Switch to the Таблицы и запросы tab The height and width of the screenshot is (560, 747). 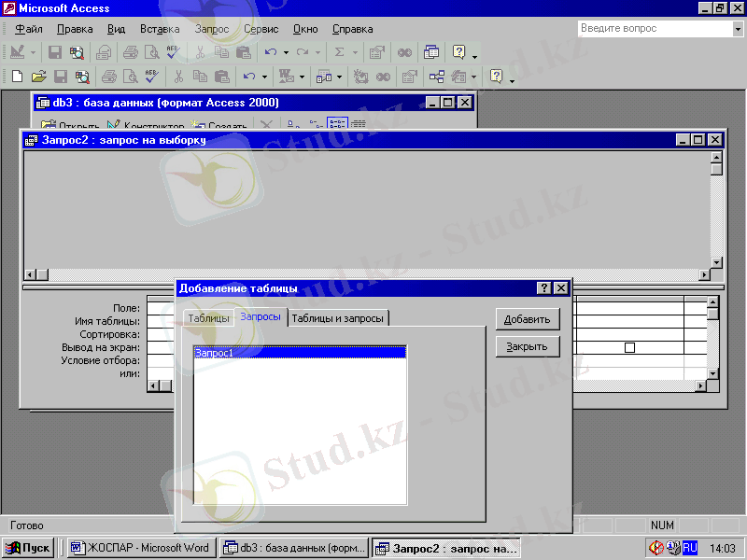337,318
